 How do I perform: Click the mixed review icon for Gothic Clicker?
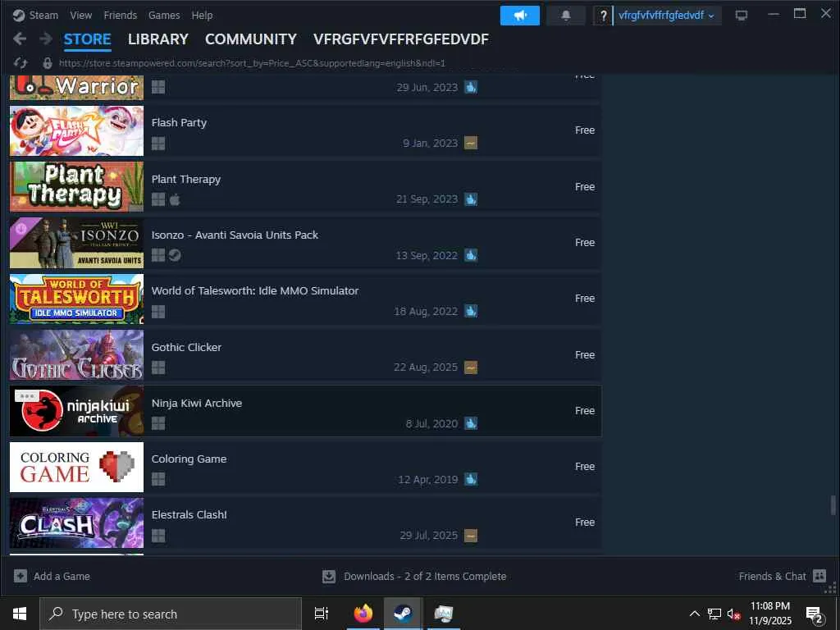(x=471, y=367)
